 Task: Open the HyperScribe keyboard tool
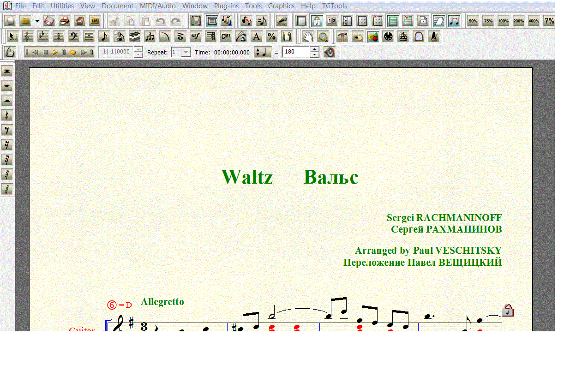tap(135, 36)
